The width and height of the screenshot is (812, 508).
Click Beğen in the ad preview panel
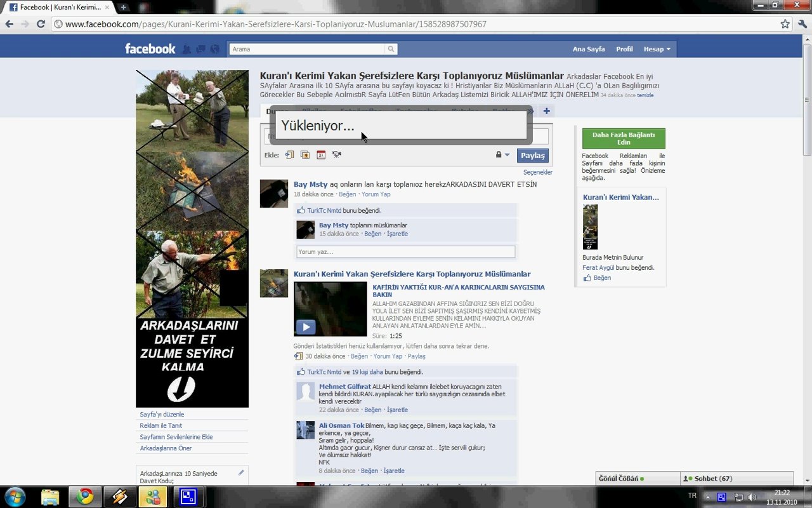click(602, 277)
